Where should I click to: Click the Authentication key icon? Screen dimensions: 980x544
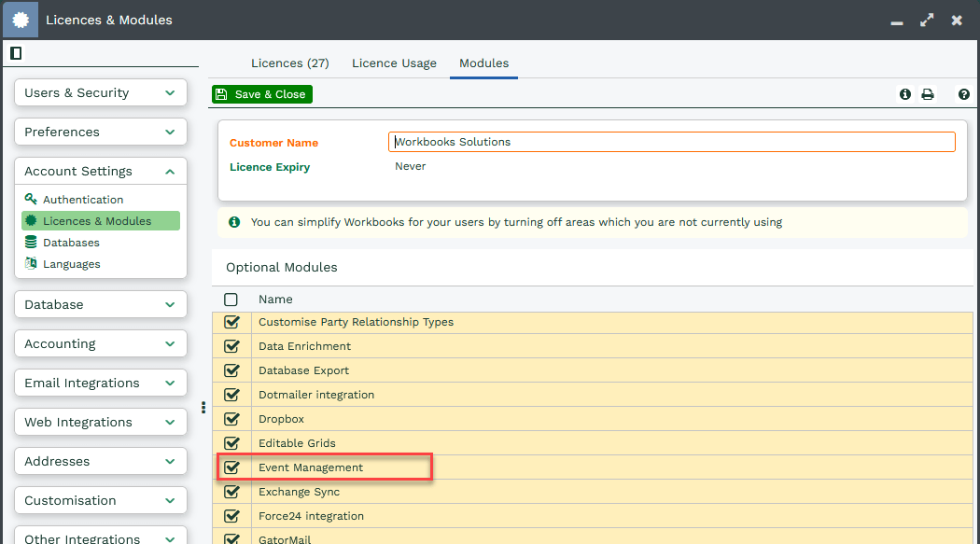click(31, 200)
